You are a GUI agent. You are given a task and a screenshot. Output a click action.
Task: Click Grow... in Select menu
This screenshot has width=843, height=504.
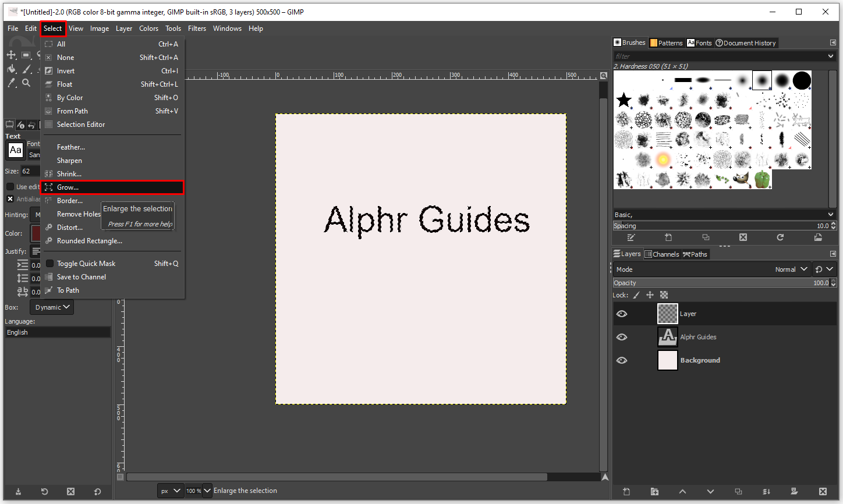[68, 187]
